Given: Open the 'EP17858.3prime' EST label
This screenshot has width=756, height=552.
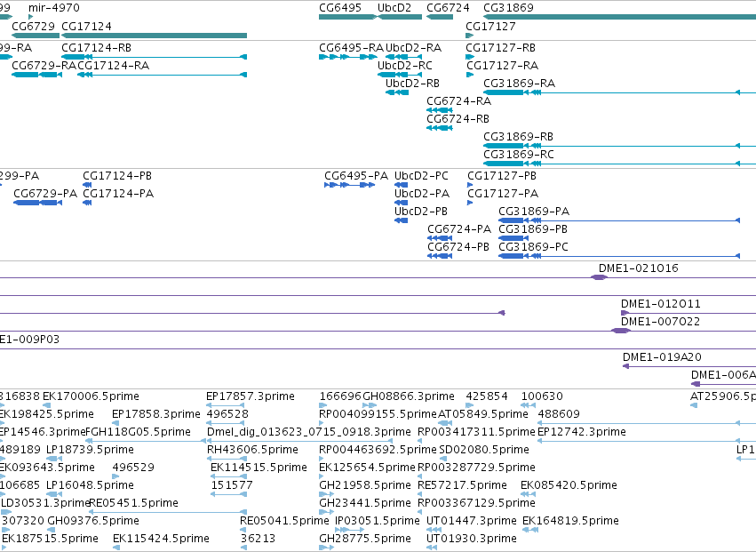Looking at the screenshot, I should [155, 414].
